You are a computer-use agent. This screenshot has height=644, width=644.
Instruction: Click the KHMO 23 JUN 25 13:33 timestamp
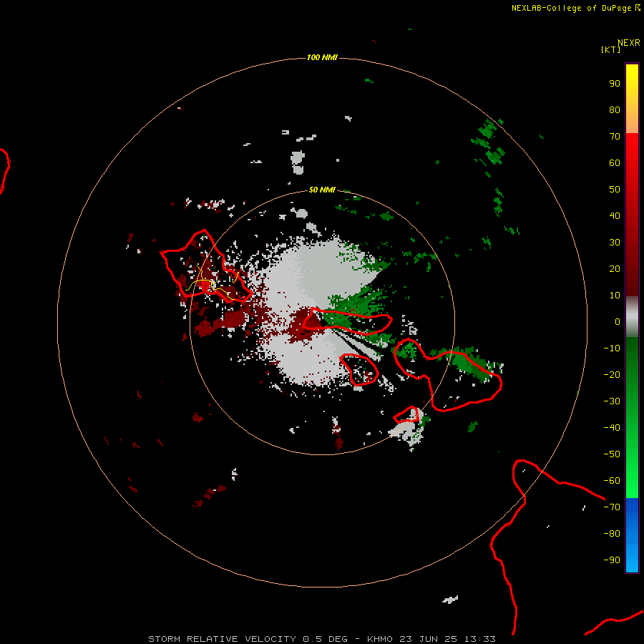(x=431, y=639)
